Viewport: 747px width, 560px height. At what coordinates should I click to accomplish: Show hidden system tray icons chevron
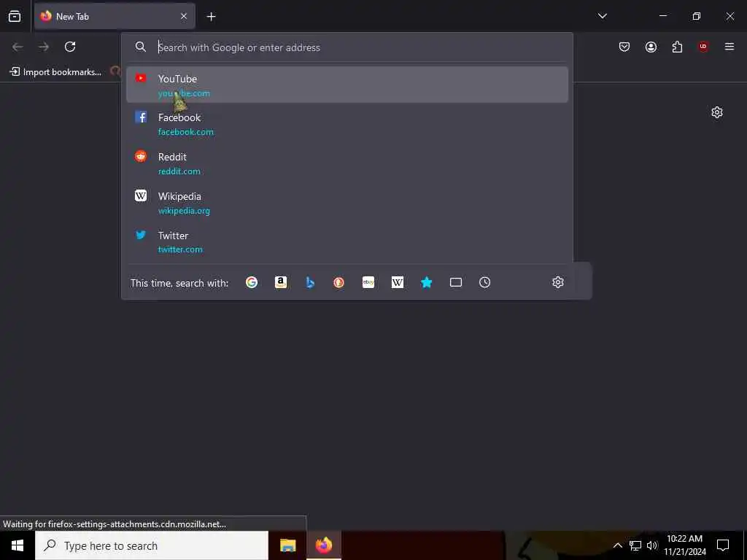click(617, 545)
